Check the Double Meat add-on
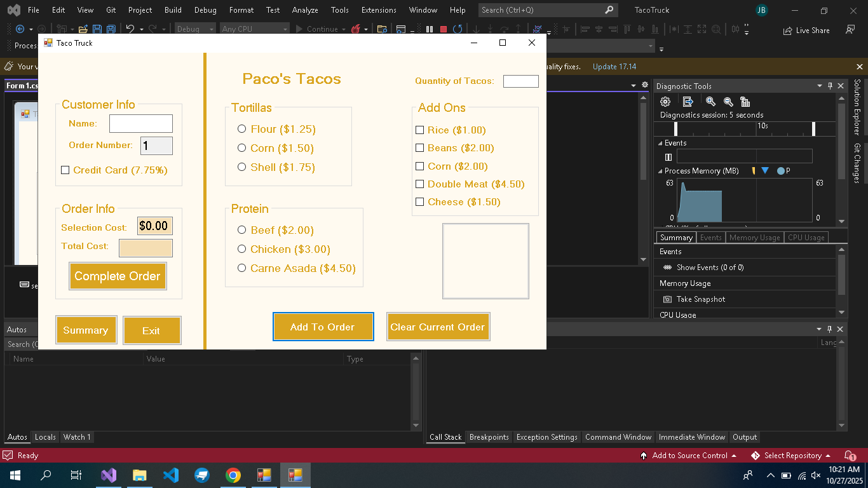Viewport: 868px width, 488px height. pyautogui.click(x=419, y=184)
